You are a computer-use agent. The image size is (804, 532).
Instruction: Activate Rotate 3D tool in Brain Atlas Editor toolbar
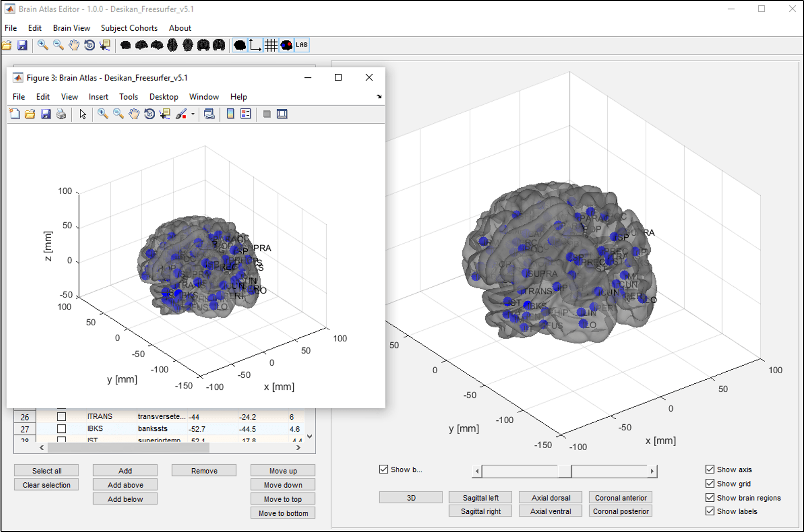point(90,46)
